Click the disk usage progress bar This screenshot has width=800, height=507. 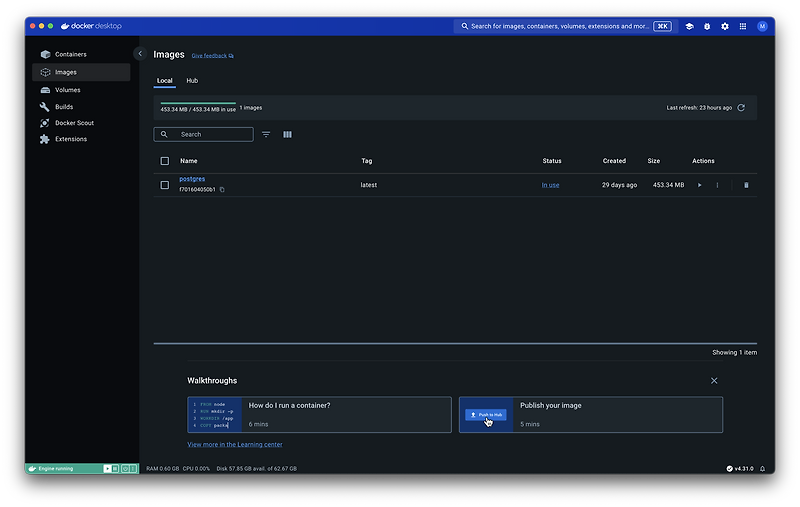click(x=198, y=103)
